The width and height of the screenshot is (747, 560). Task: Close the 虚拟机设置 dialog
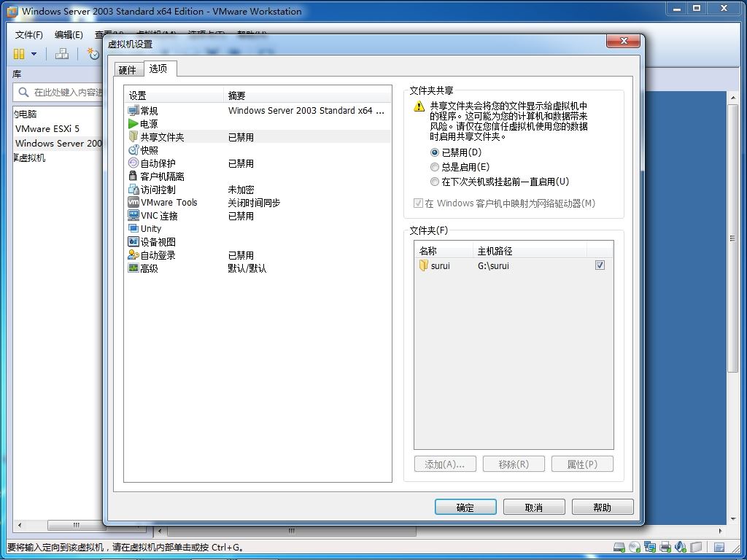[623, 41]
